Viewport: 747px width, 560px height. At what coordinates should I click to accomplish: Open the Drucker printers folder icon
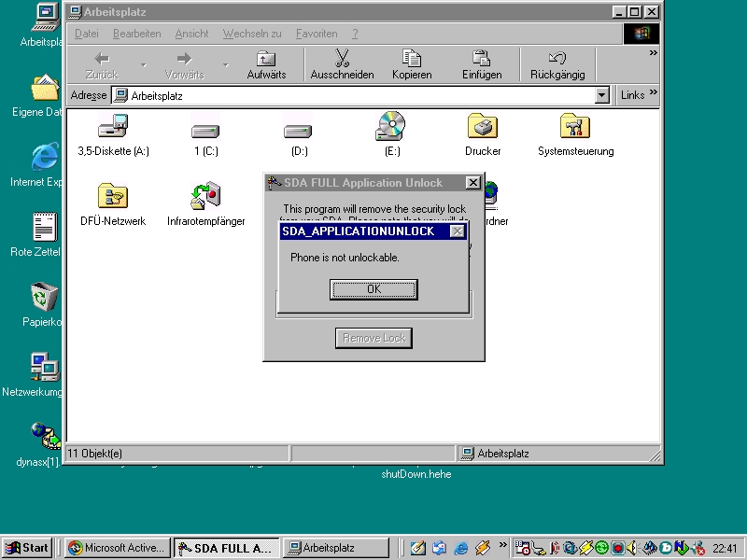(483, 126)
